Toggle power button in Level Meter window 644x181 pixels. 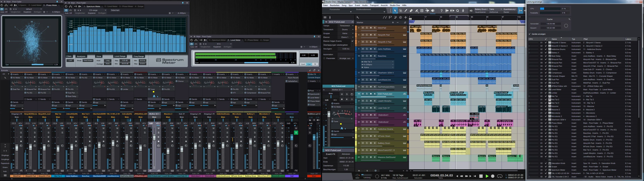point(192,44)
